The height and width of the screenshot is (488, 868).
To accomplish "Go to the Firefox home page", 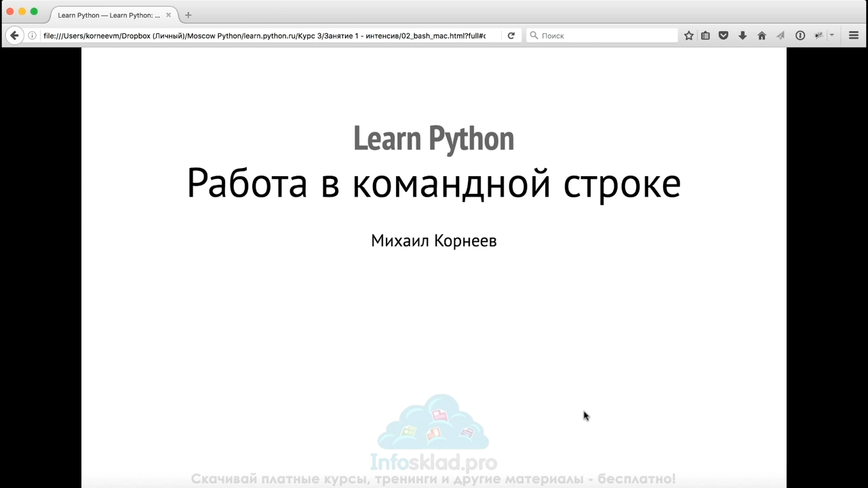I will point(762,35).
